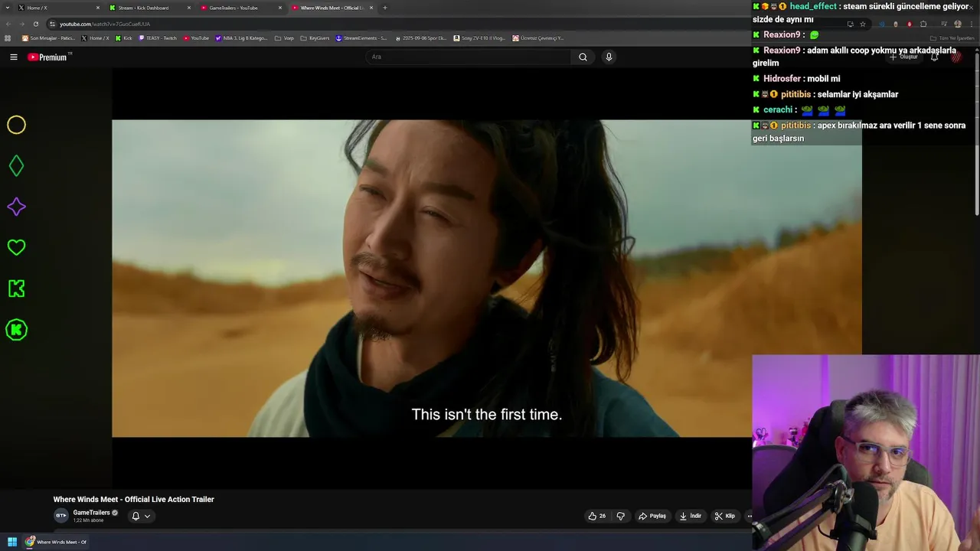
Task: Open the Kick bookmark
Action: (123, 38)
